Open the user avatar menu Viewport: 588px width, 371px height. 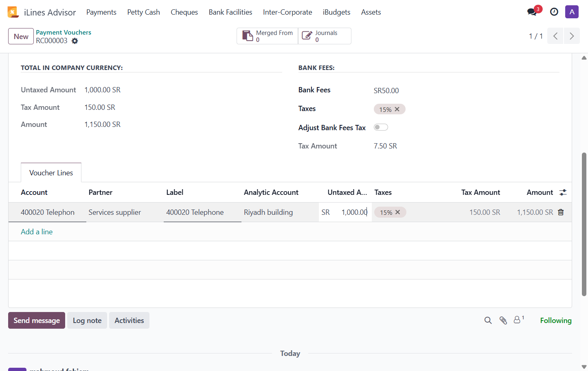click(x=572, y=12)
